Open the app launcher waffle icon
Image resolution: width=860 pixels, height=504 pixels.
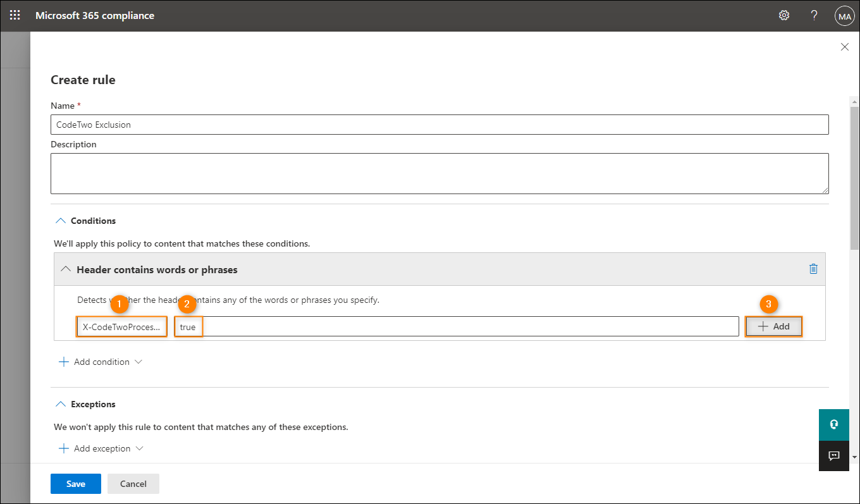click(15, 15)
